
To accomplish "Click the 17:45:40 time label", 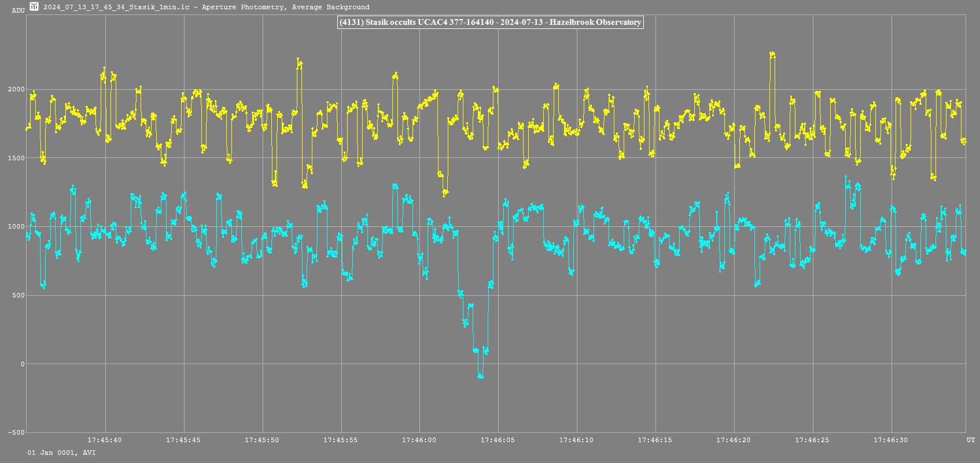I will 105,440.
